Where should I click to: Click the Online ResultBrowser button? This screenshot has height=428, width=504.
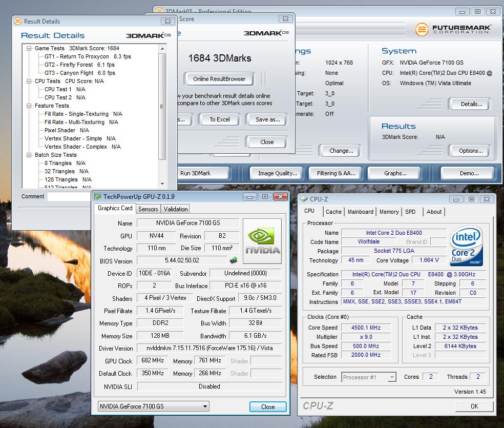[219, 79]
